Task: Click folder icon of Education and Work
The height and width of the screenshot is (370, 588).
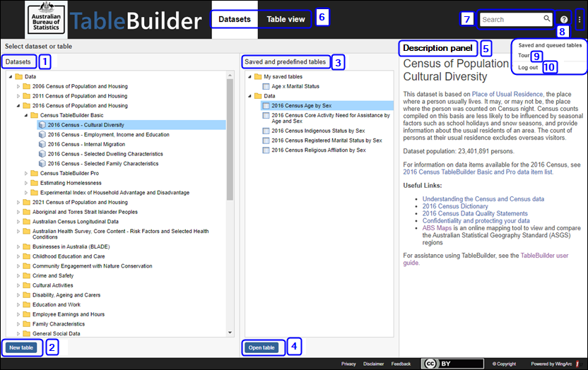Action: click(x=27, y=305)
